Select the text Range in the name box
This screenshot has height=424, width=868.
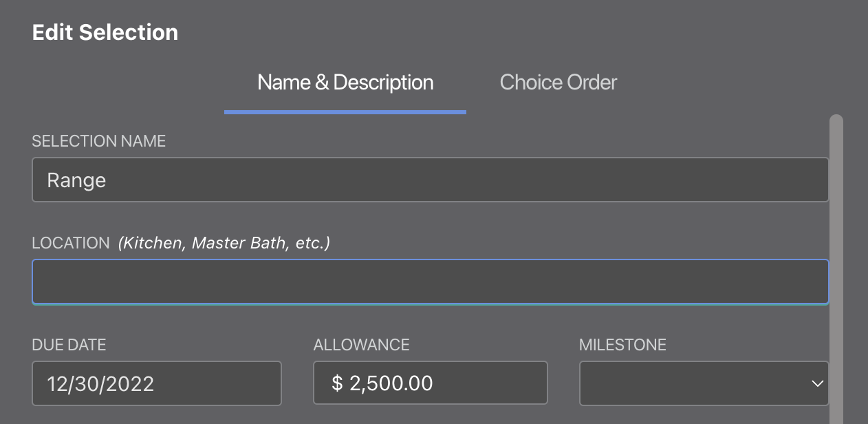click(76, 180)
